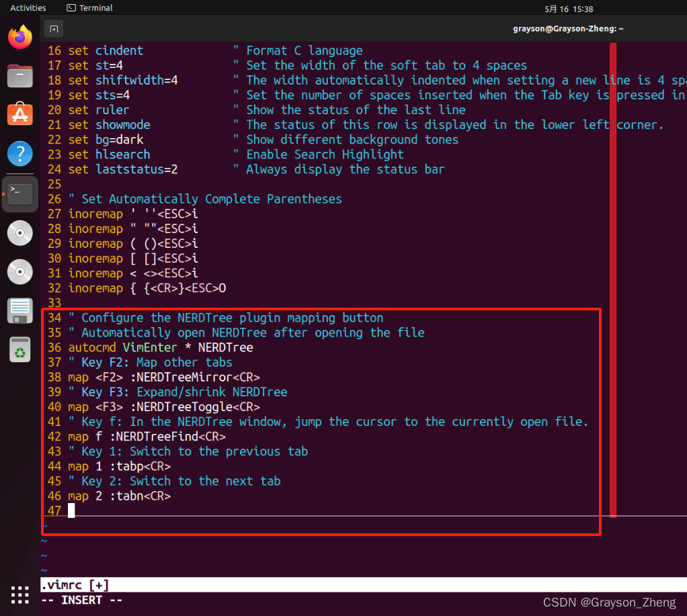The width and height of the screenshot is (687, 616).
Task: Click the 'set bg=dark' setting
Action: 106,140
